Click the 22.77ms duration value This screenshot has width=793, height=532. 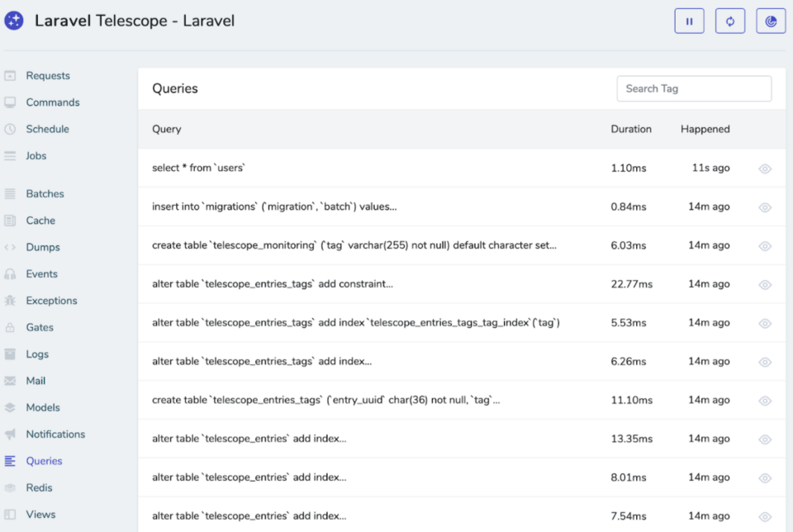tap(631, 284)
